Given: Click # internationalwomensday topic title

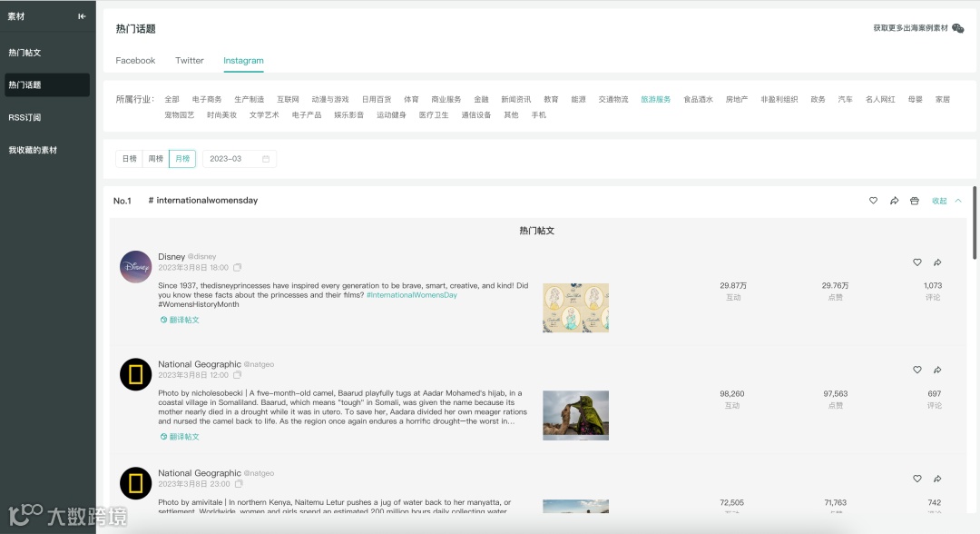Looking at the screenshot, I should coord(203,201).
